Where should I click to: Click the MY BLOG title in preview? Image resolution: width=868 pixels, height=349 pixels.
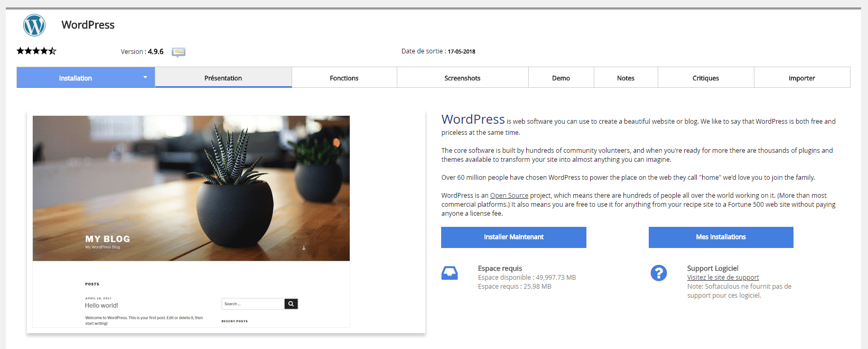(x=107, y=239)
